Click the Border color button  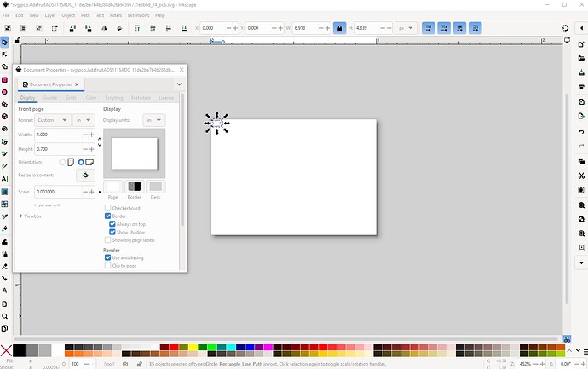[135, 187]
